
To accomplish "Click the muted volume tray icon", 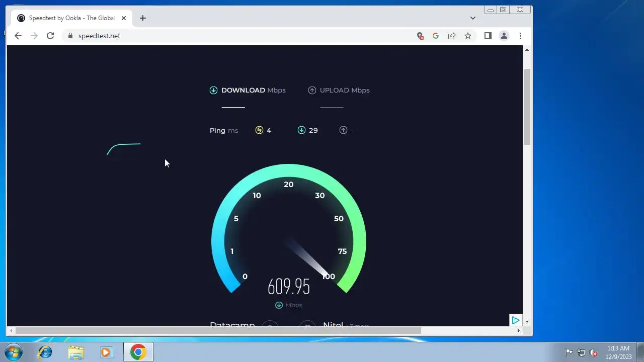I will pos(594,352).
